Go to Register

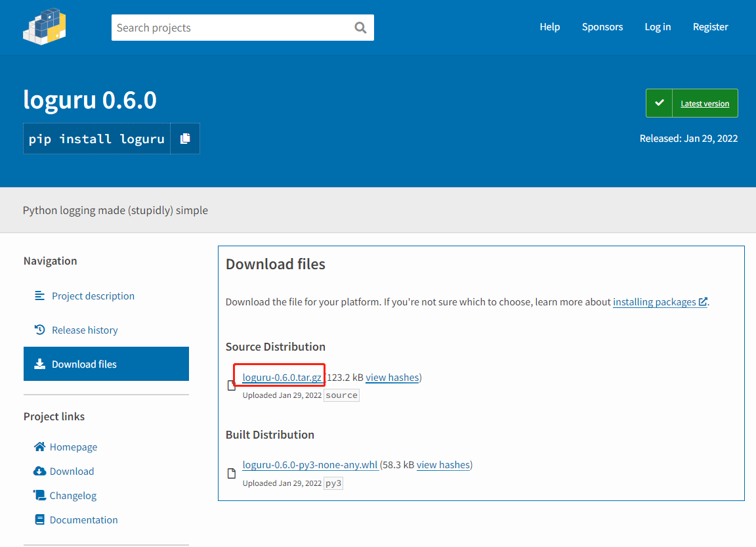pyautogui.click(x=710, y=27)
